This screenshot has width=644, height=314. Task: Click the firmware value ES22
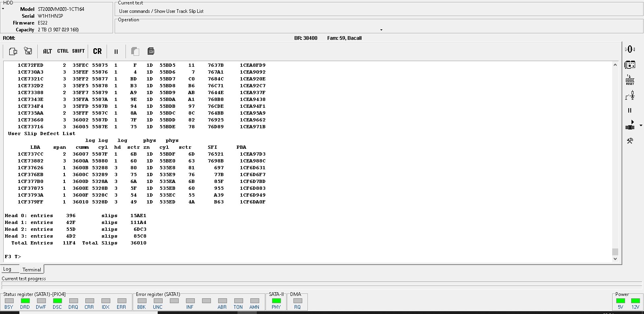[43, 23]
